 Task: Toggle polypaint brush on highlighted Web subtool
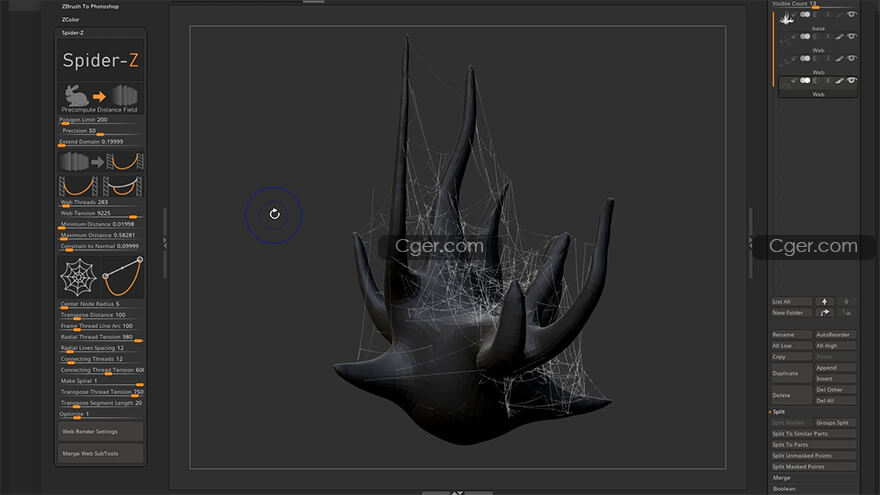click(x=840, y=81)
